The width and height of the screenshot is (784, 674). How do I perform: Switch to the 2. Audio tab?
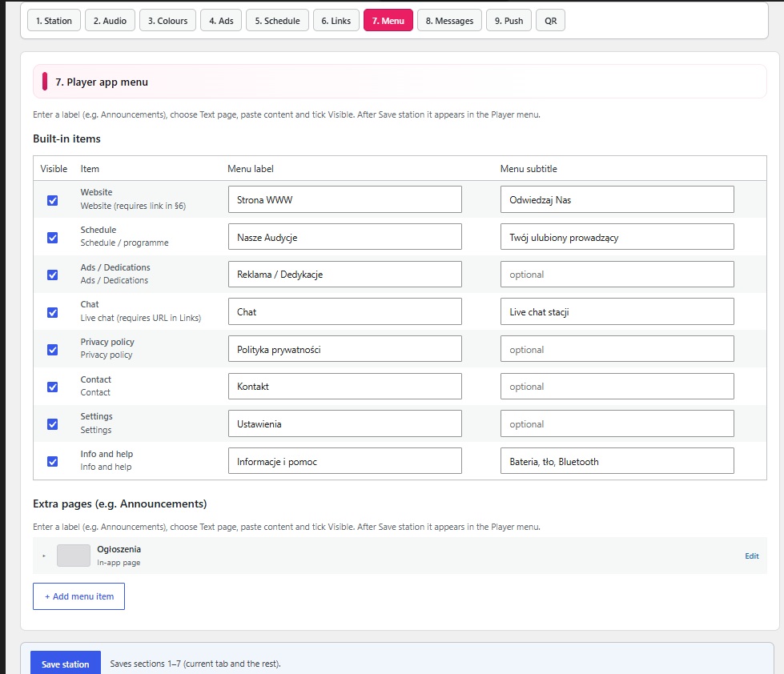coord(110,21)
